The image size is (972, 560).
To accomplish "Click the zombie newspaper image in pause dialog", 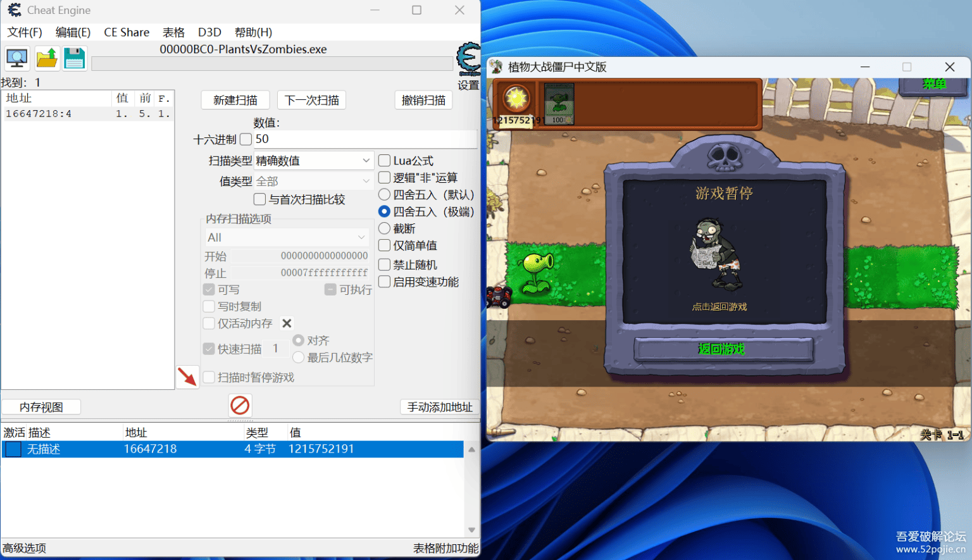I will (717, 254).
